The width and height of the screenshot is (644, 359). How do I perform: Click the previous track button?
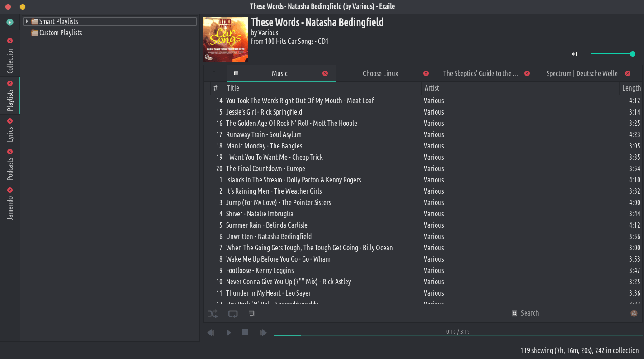211,333
